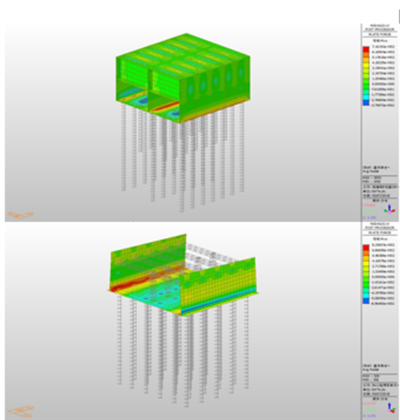The width and height of the screenshot is (400, 420).
Task: Select the red swatch in upper legend
Action: click(366, 49)
